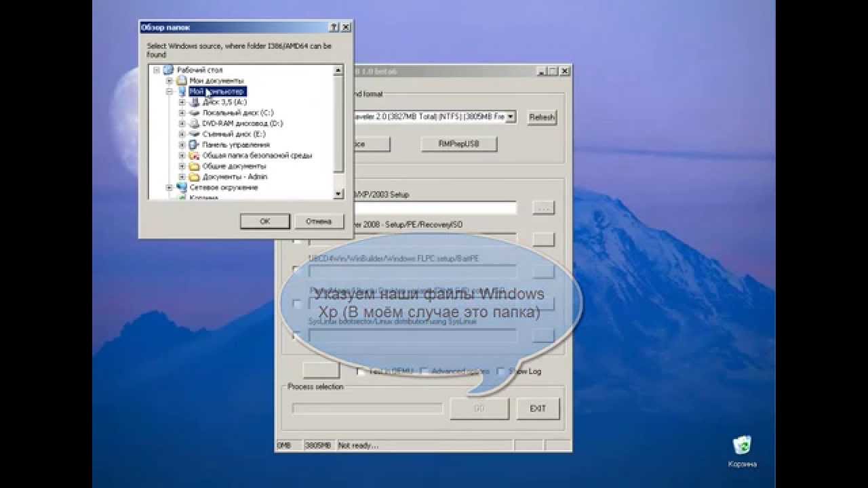Click the Мои документы folder icon
The width and height of the screenshot is (868, 488).
click(181, 81)
